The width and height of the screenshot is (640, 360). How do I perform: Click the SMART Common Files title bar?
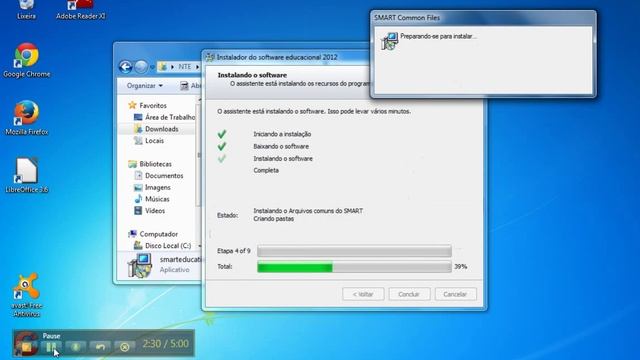pyautogui.click(x=483, y=18)
